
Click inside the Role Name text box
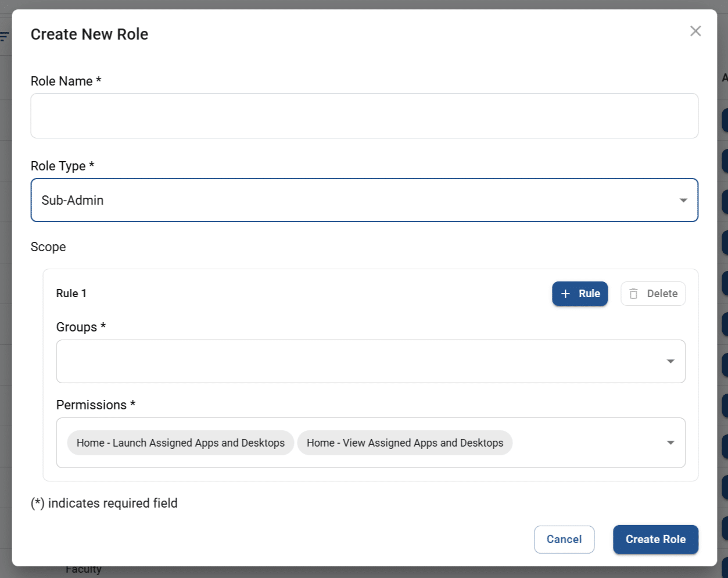[x=364, y=116]
